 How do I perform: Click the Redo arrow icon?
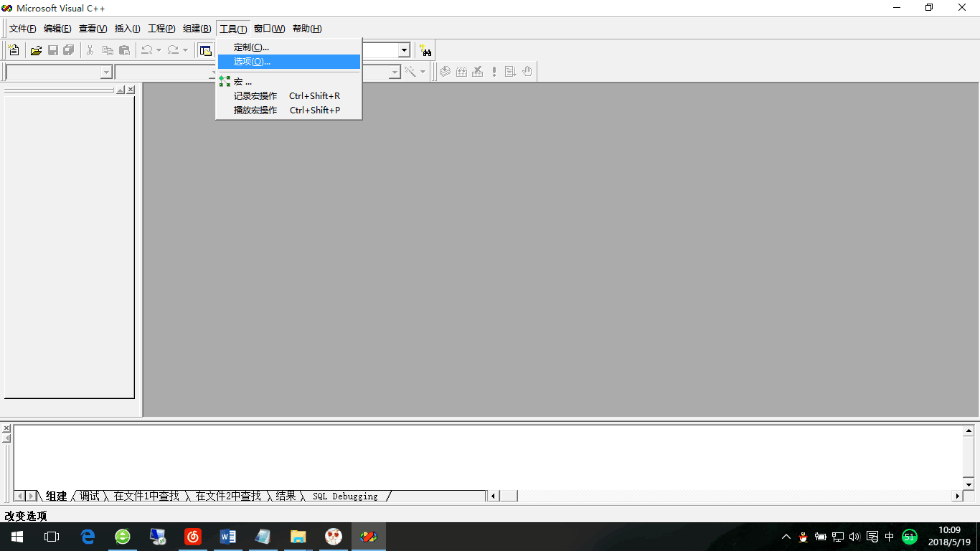[x=173, y=50]
